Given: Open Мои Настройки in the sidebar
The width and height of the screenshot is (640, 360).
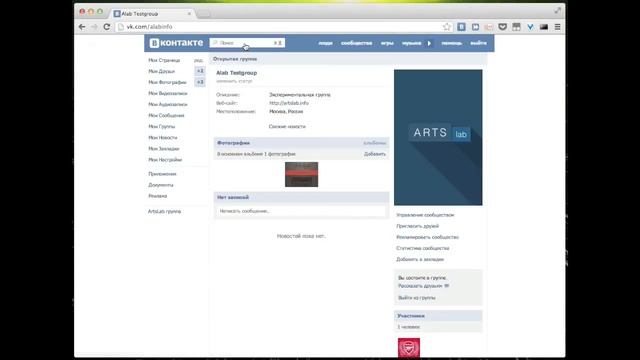Looking at the screenshot, I should click(x=165, y=160).
